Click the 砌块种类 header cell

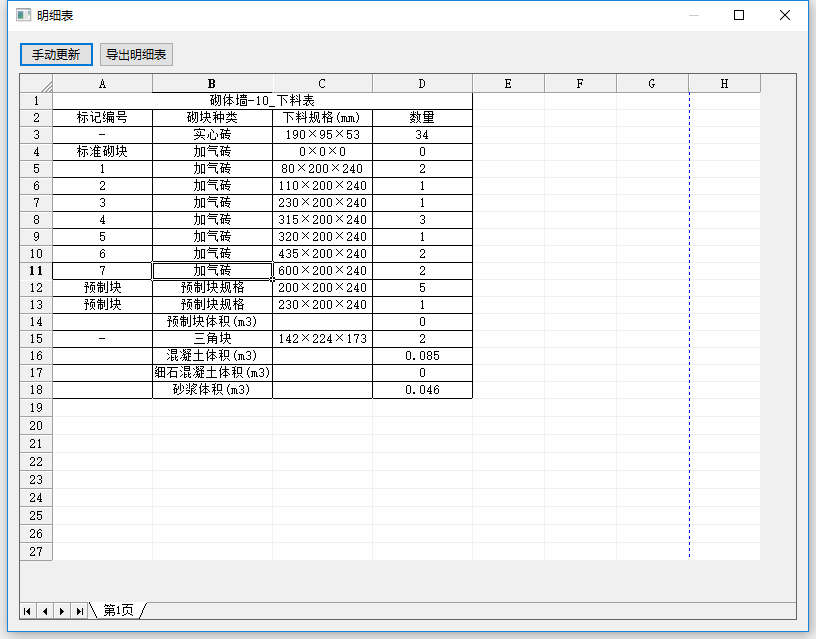pyautogui.click(x=212, y=118)
